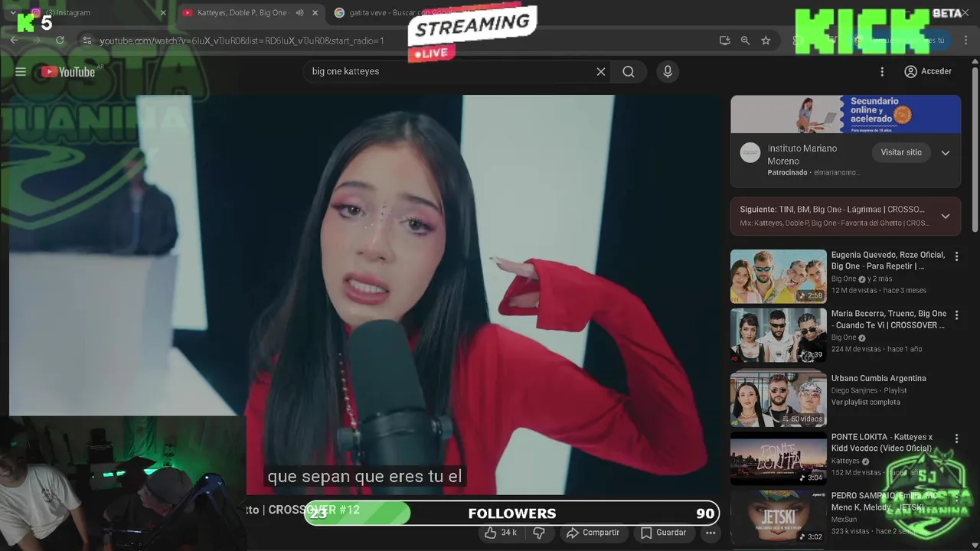Open options for Cuando Te Vi video
Image resolution: width=980 pixels, height=551 pixels.
tap(956, 315)
